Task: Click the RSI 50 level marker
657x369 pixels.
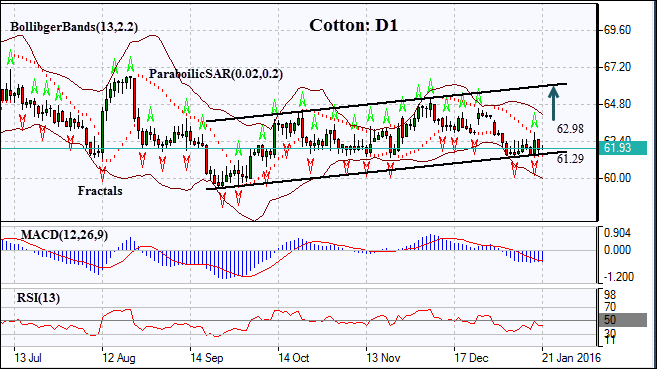Action: (x=623, y=320)
